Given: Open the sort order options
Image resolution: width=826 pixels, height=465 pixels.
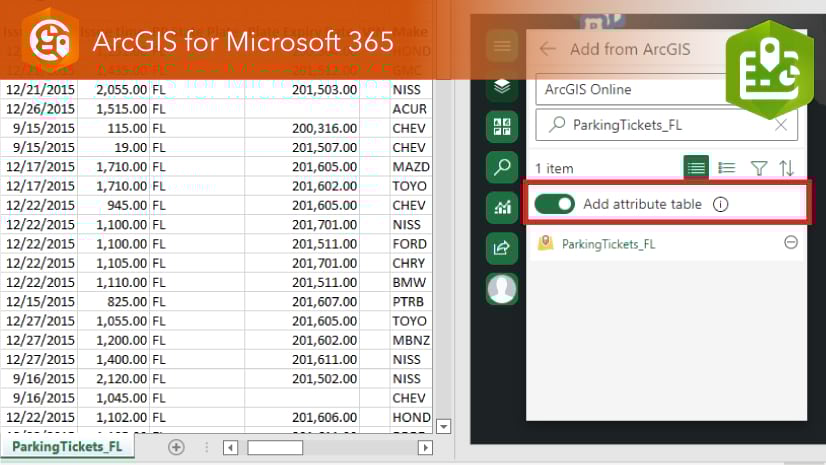Looking at the screenshot, I should [786, 168].
